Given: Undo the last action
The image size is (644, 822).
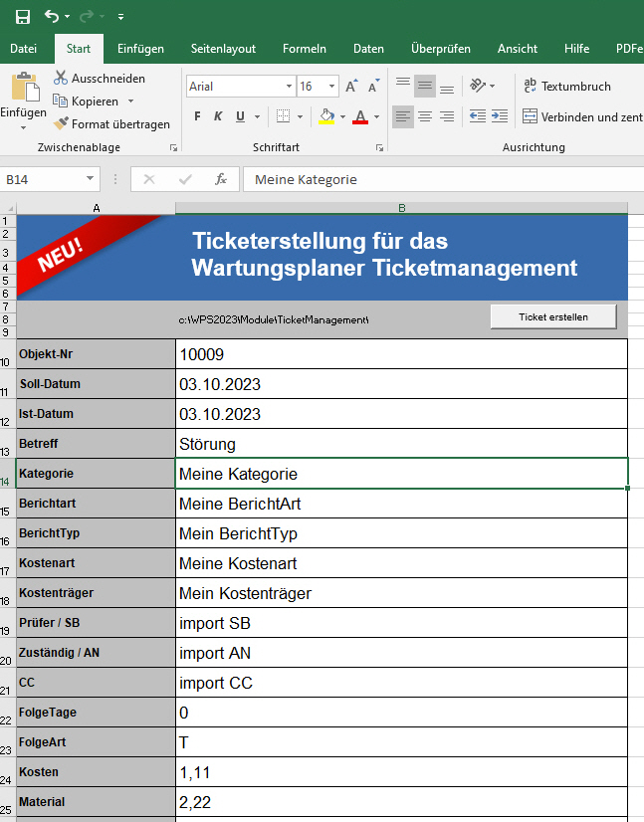Looking at the screenshot, I should [x=52, y=16].
